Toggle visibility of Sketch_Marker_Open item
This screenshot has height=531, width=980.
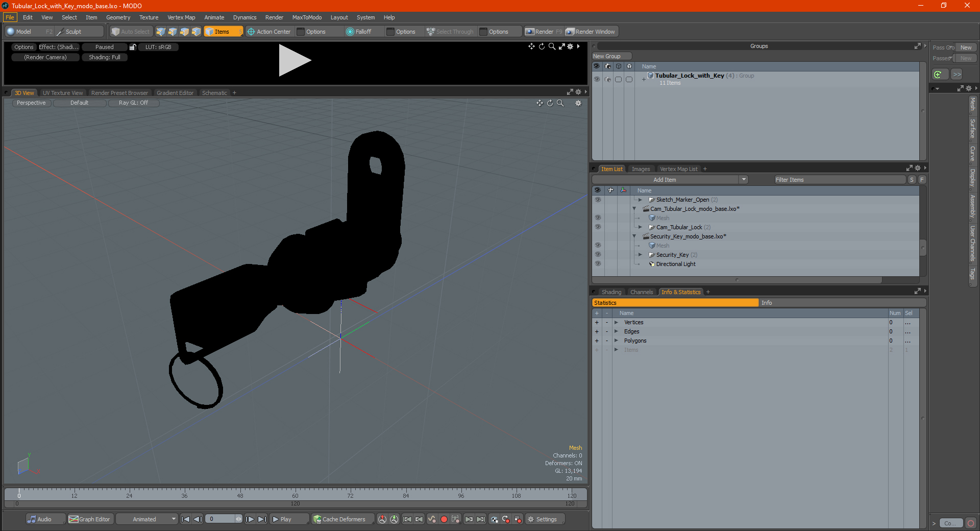coord(598,200)
